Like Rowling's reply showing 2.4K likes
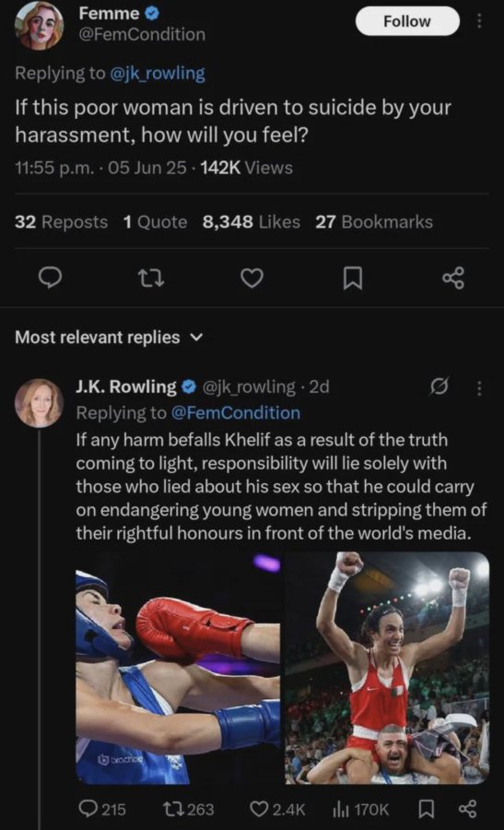504x830 pixels. point(277,809)
